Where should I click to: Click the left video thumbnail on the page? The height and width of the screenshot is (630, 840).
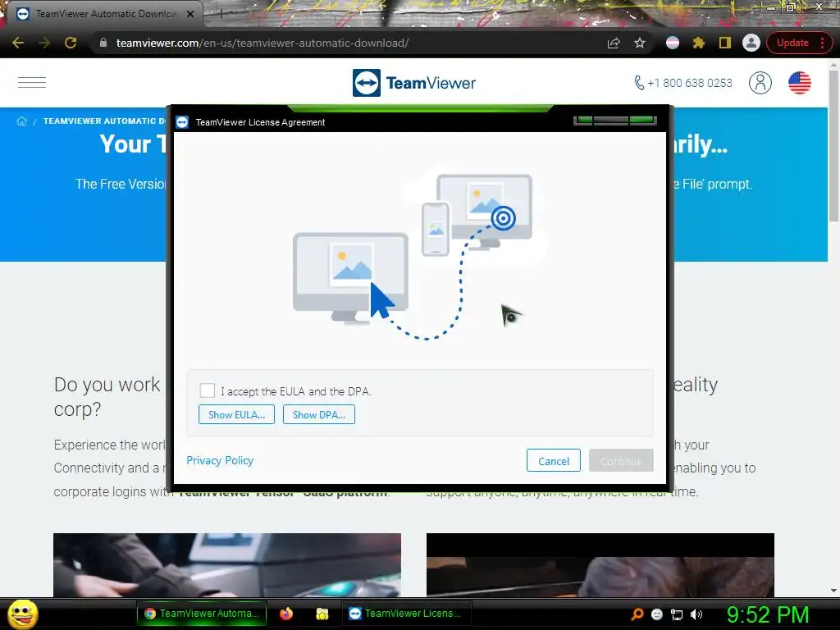[x=227, y=564]
